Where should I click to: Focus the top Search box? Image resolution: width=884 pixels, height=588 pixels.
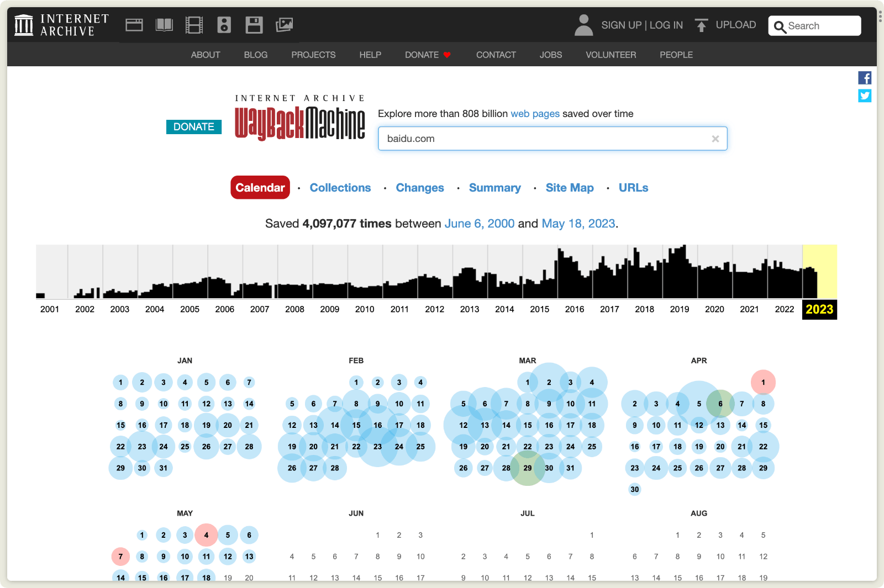click(814, 26)
